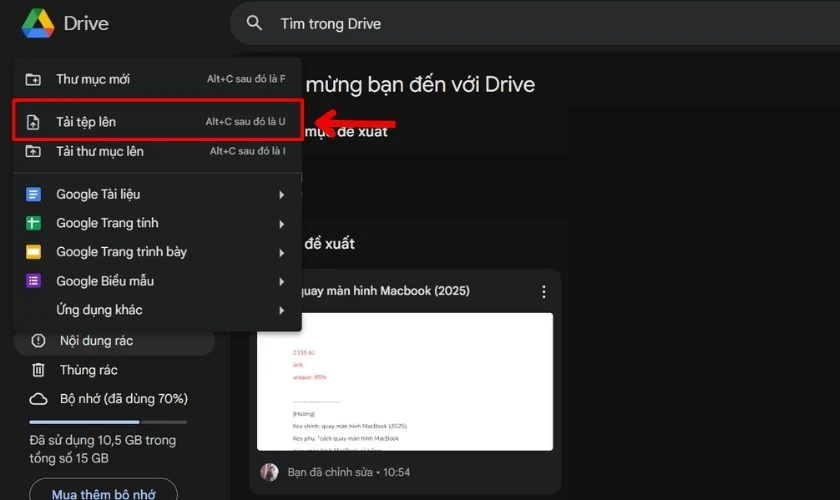This screenshot has width=840, height=500.
Task: Click the spam icon beside Nội dung rác
Action: [38, 341]
